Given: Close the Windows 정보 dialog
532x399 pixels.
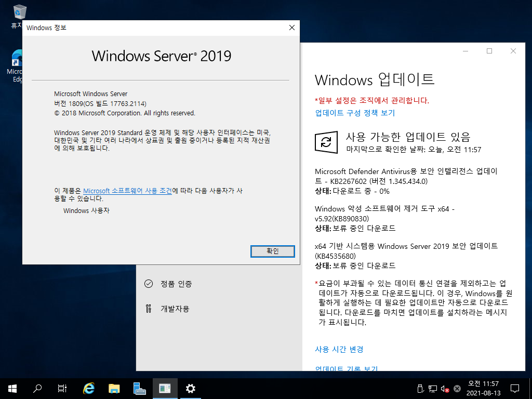Looking at the screenshot, I should coord(292,28).
